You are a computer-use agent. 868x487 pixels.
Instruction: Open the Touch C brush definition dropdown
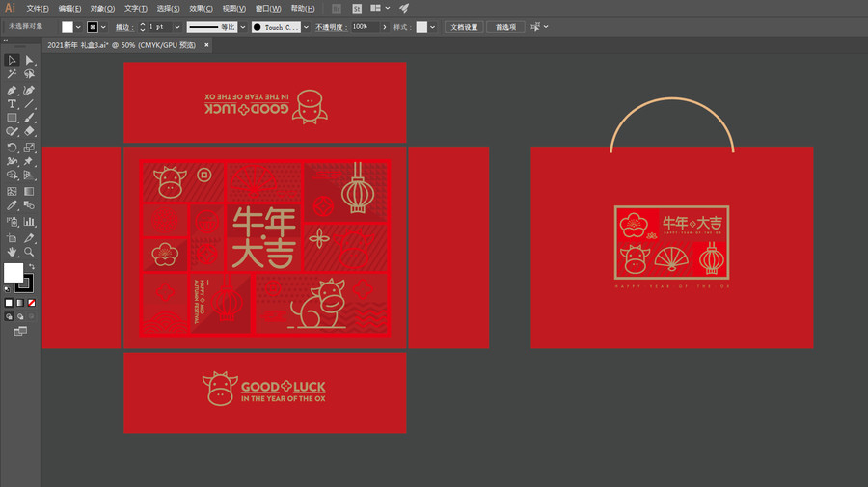pos(306,27)
